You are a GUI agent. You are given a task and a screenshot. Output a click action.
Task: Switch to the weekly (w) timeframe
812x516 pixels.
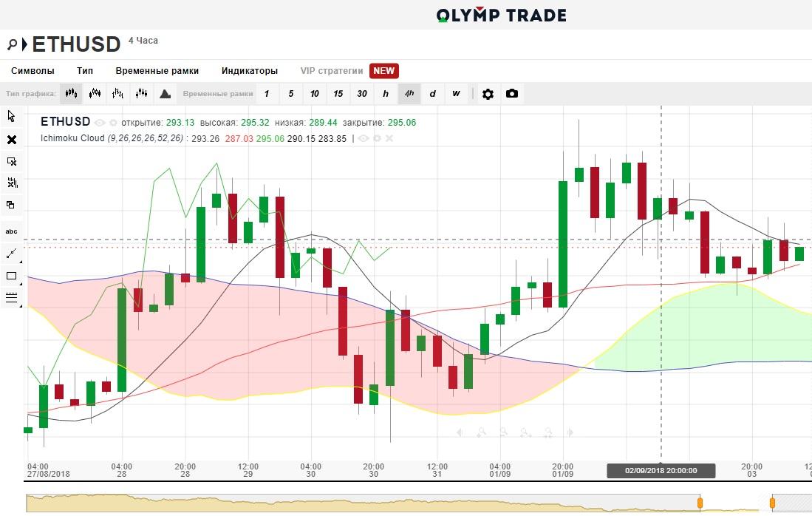(456, 94)
